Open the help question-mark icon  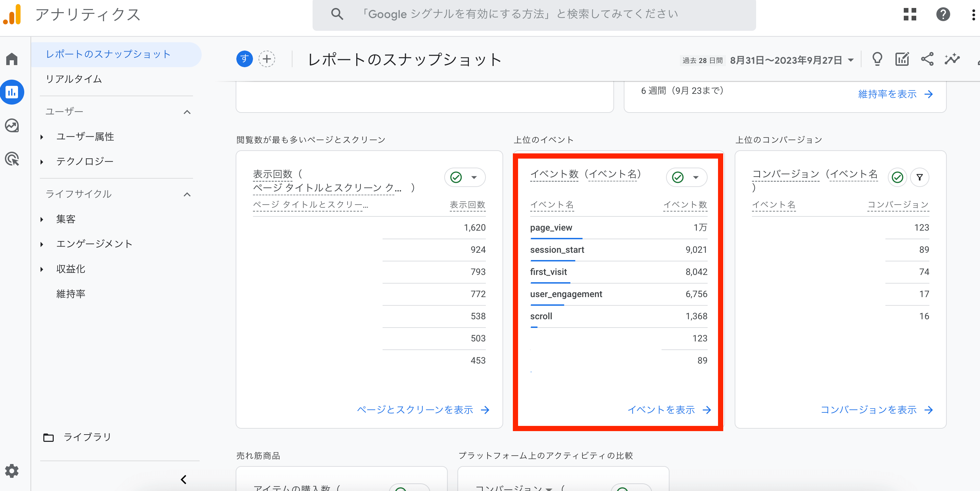point(943,15)
